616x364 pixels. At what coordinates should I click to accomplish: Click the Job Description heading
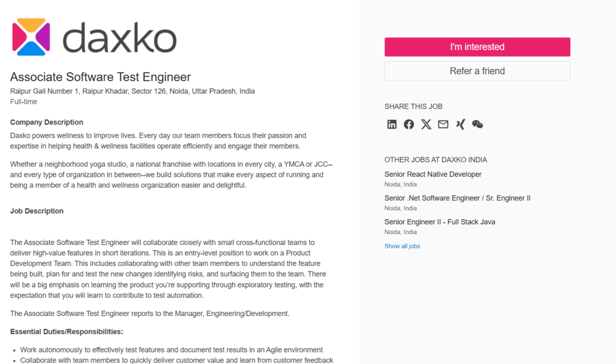[37, 211]
